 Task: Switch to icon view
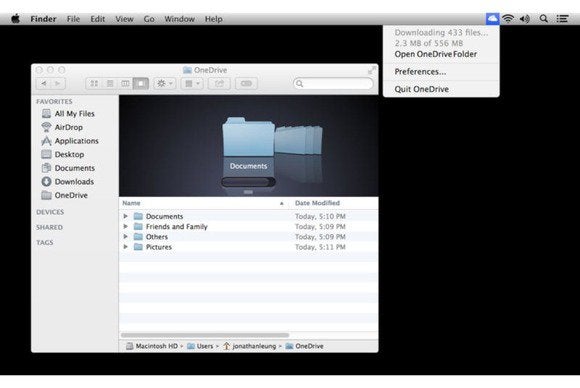click(94, 84)
